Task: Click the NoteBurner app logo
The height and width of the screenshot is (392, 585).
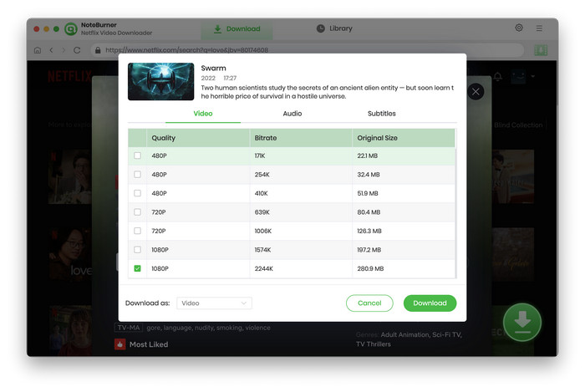Action: (71, 28)
